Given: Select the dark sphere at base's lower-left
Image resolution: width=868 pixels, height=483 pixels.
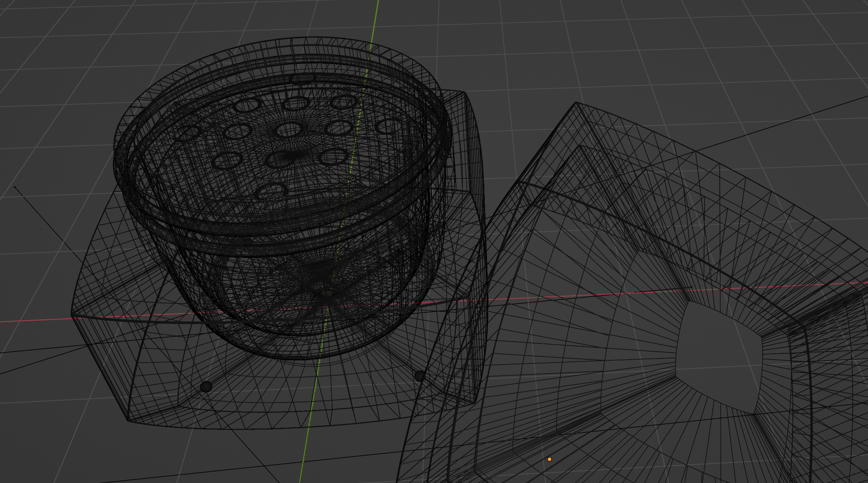Looking at the screenshot, I should pos(206,386).
